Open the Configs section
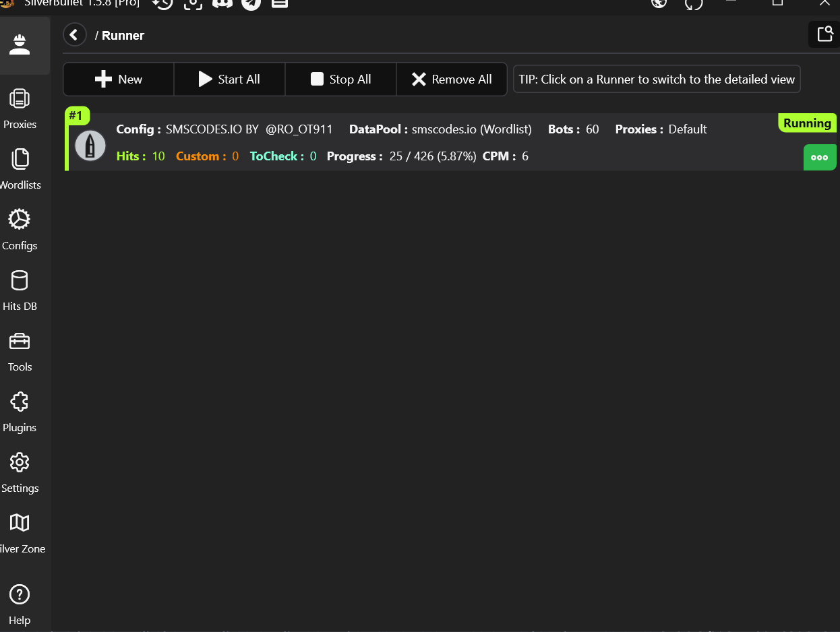840x632 pixels. click(x=20, y=230)
